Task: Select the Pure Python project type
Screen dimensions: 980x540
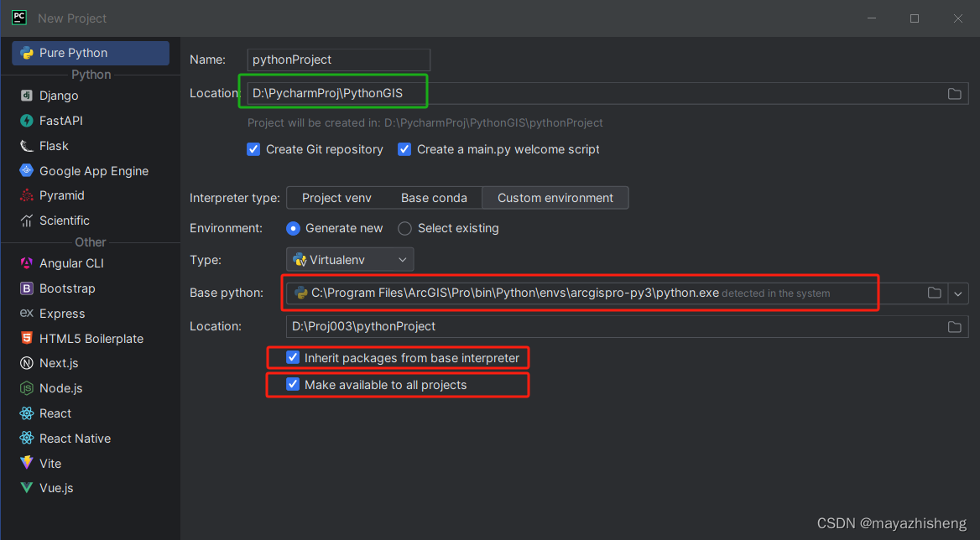Action: pyautogui.click(x=91, y=53)
